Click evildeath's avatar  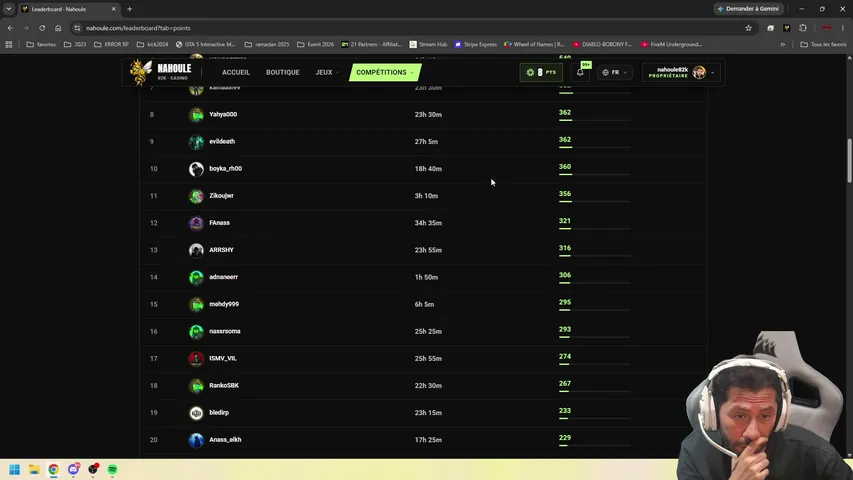coord(196,141)
